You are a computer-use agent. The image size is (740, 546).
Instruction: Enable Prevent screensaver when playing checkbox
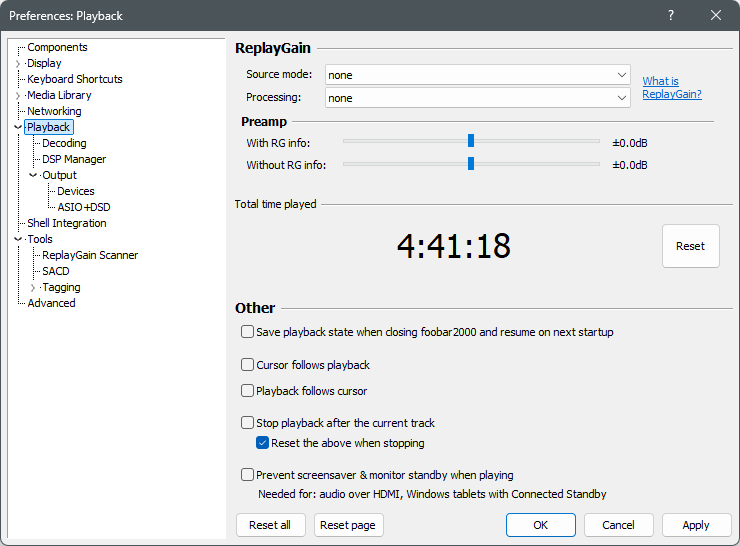[247, 474]
